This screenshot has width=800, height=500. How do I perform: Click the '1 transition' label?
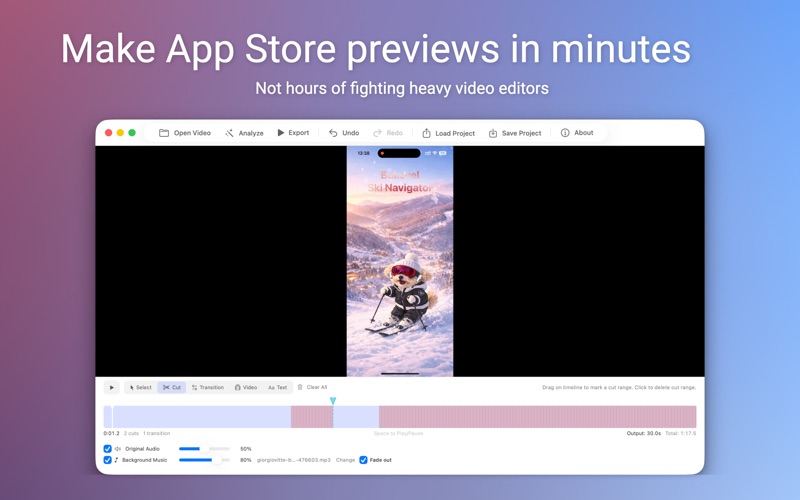click(x=157, y=433)
